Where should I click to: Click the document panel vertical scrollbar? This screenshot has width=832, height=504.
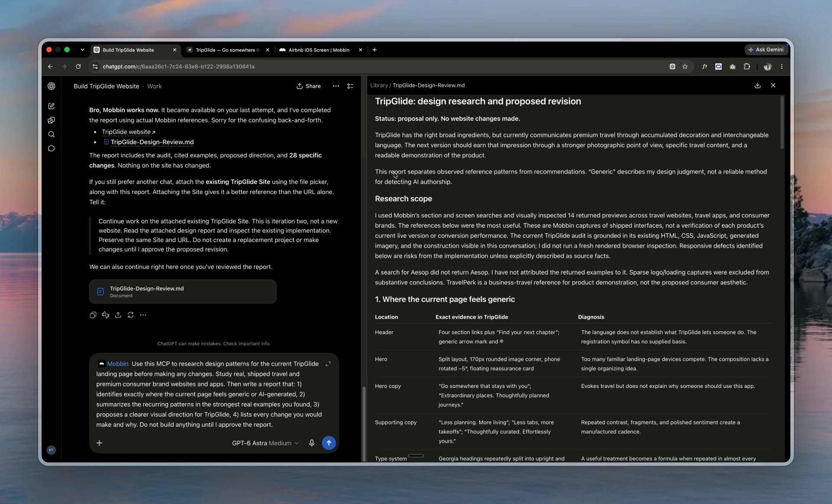[x=782, y=123]
